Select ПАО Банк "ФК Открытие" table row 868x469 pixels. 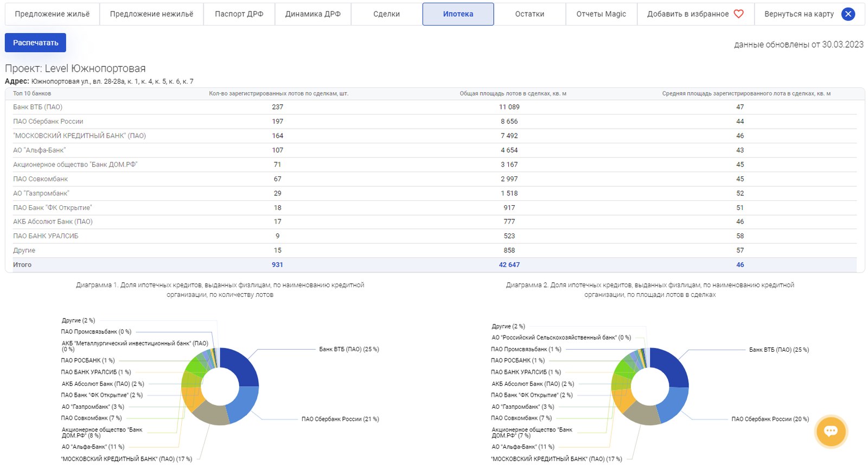point(52,208)
